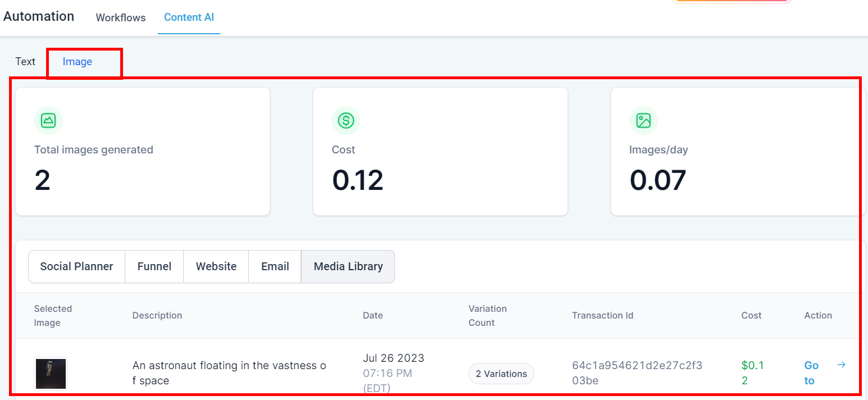Image resolution: width=868 pixels, height=400 pixels.
Task: Open the astronaut image thumbnail
Action: pyautogui.click(x=51, y=374)
